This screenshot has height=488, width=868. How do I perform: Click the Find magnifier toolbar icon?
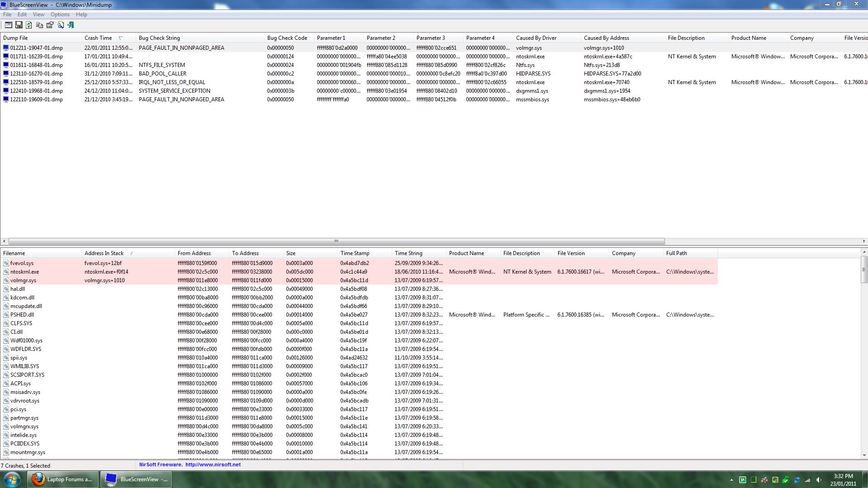pyautogui.click(x=61, y=25)
